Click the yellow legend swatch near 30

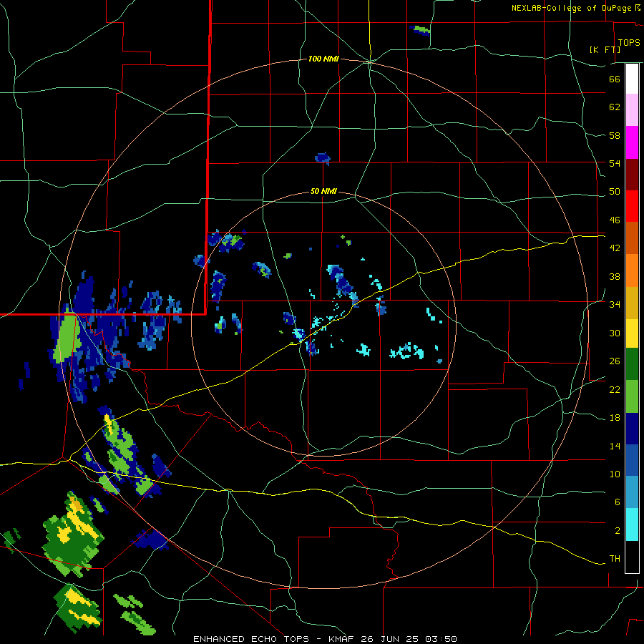point(632,333)
